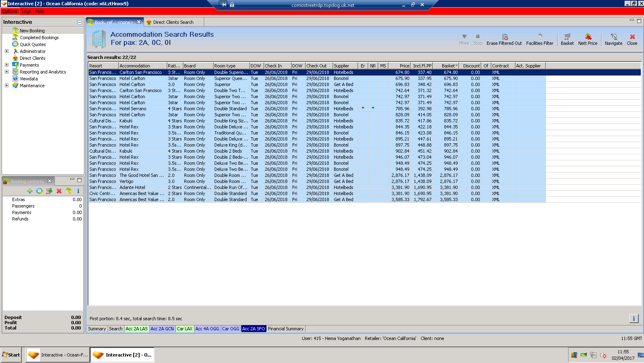Screen dimensions: 644x363
Task: Open the Acc 2A GCN tab
Action: (162, 329)
